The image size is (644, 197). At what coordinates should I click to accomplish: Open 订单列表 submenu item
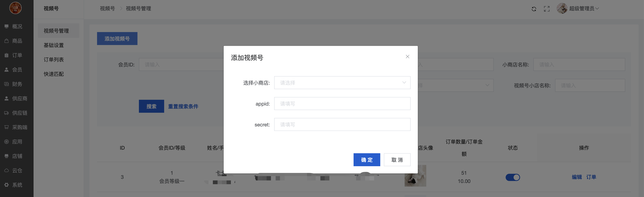(x=54, y=60)
